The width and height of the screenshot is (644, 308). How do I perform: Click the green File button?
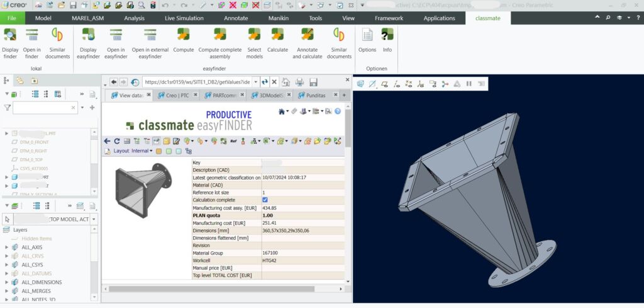coord(12,18)
